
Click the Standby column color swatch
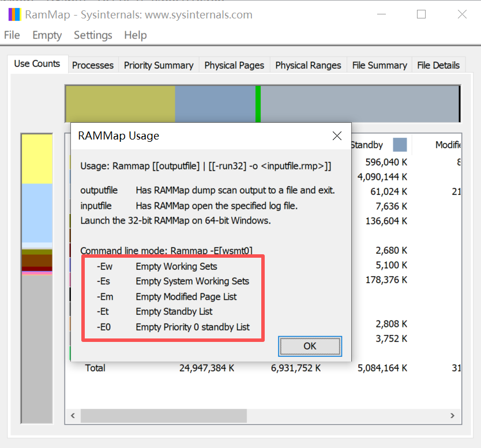[x=400, y=144]
